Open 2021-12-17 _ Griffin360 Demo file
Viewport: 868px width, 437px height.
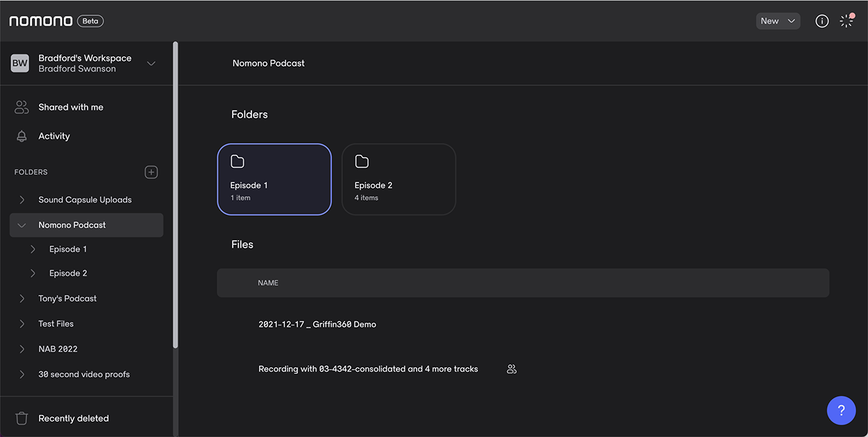tap(317, 325)
